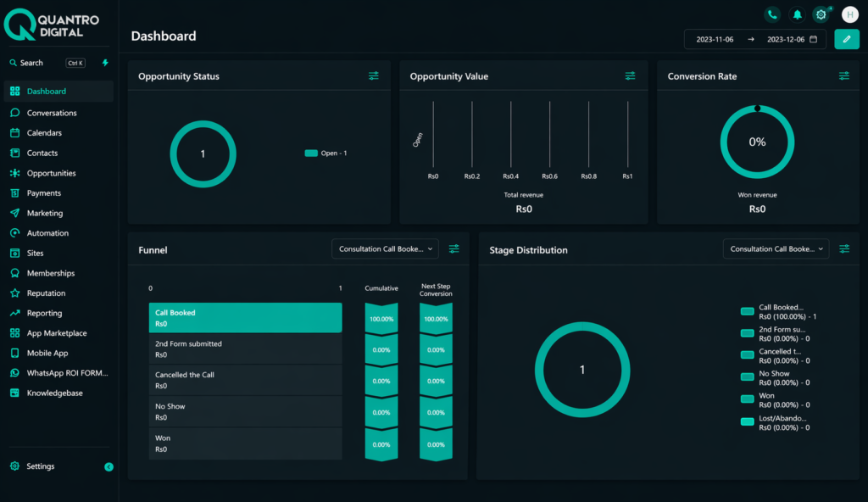Expand the Funnel pipeline dropdown

click(386, 248)
